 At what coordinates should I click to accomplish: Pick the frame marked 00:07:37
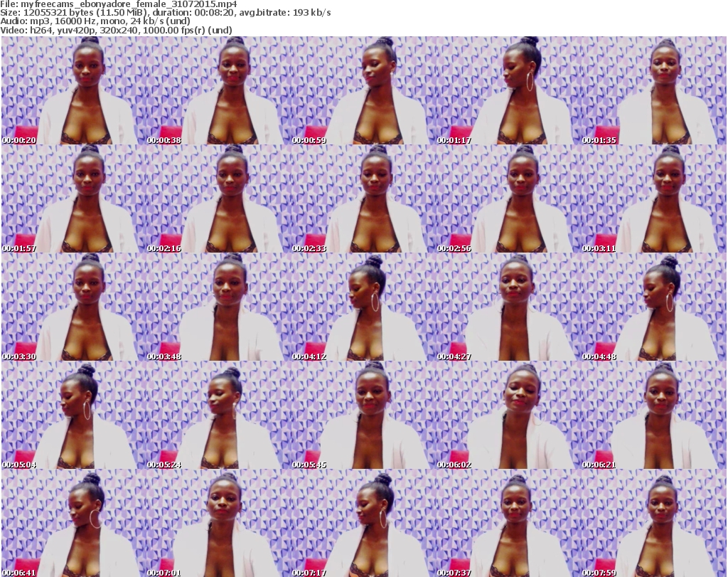pos(509,523)
